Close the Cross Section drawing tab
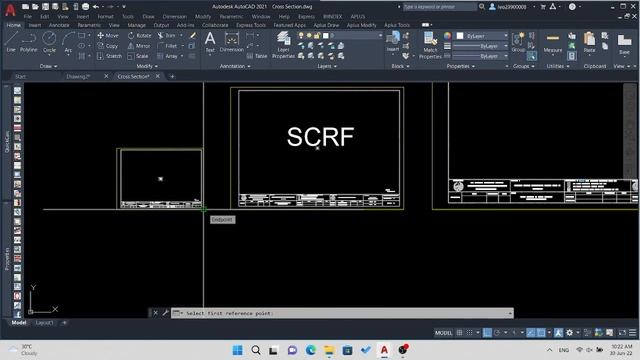The width and height of the screenshot is (640, 360). coord(158,76)
